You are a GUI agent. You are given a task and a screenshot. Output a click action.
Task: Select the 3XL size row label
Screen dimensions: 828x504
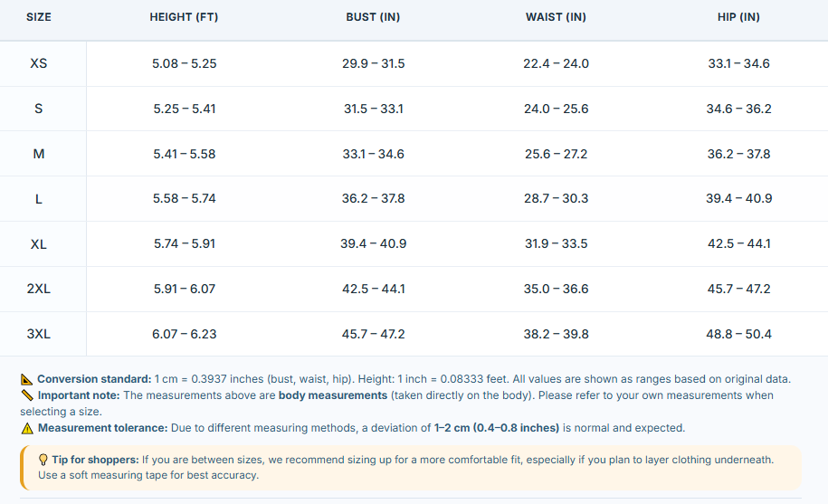[39, 334]
